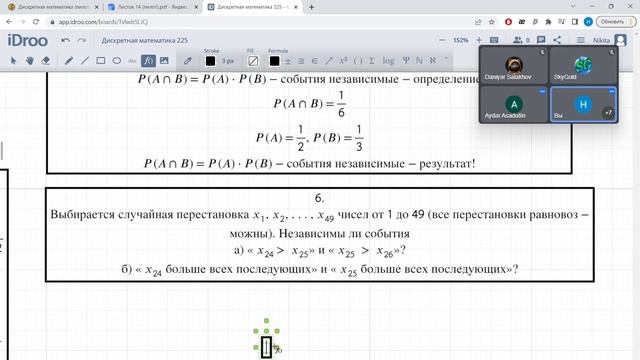Select the insert image tool
The height and width of the screenshot is (360, 640).
point(164,61)
